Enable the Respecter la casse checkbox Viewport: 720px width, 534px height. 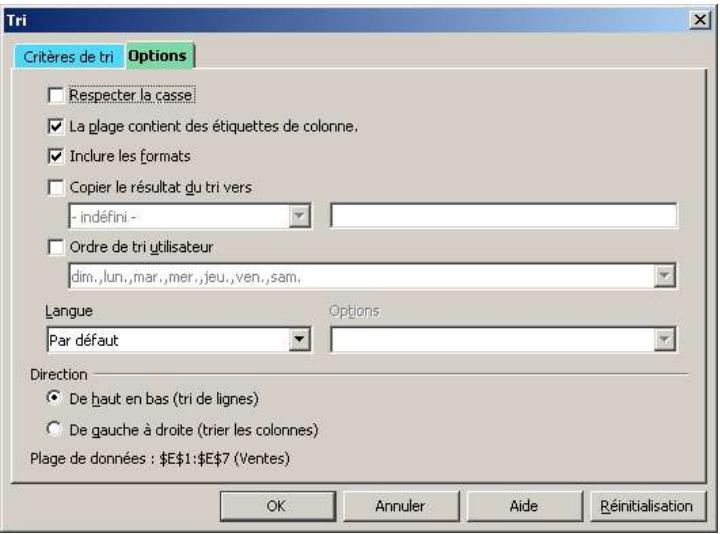click(x=56, y=96)
